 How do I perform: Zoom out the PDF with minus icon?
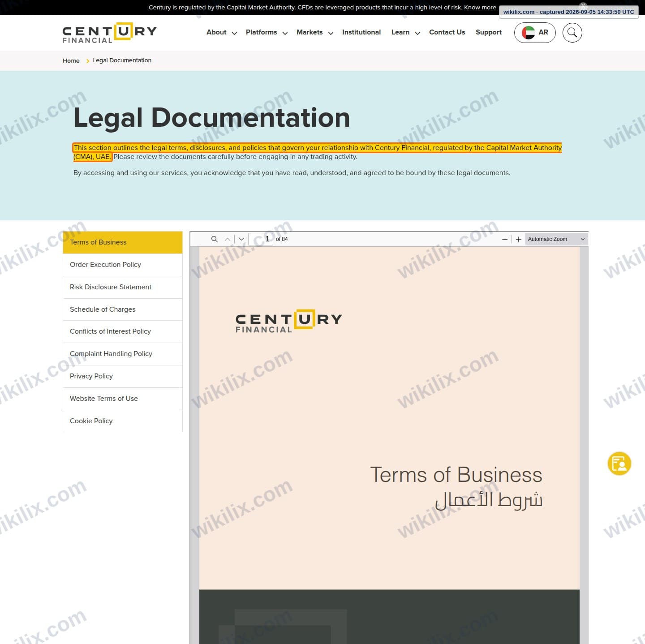(505, 239)
